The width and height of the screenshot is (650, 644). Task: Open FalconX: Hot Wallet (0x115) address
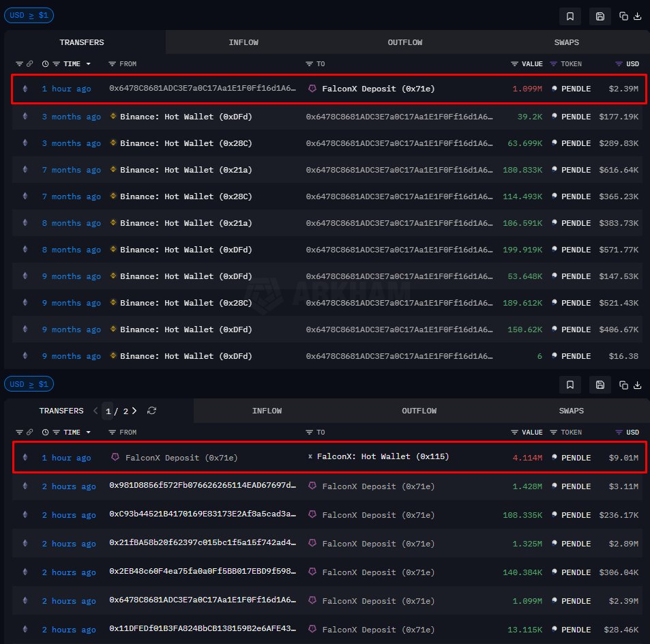(383, 456)
